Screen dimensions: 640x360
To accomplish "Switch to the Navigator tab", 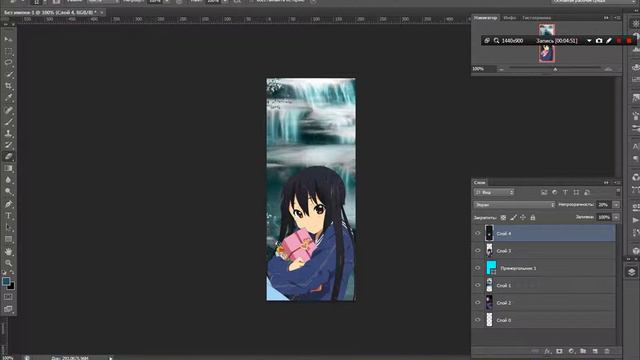I will click(486, 18).
